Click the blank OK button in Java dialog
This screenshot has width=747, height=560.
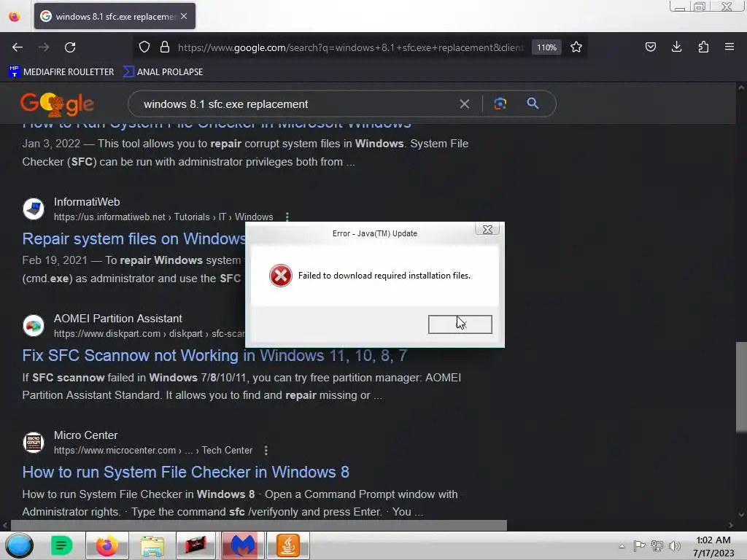click(460, 324)
